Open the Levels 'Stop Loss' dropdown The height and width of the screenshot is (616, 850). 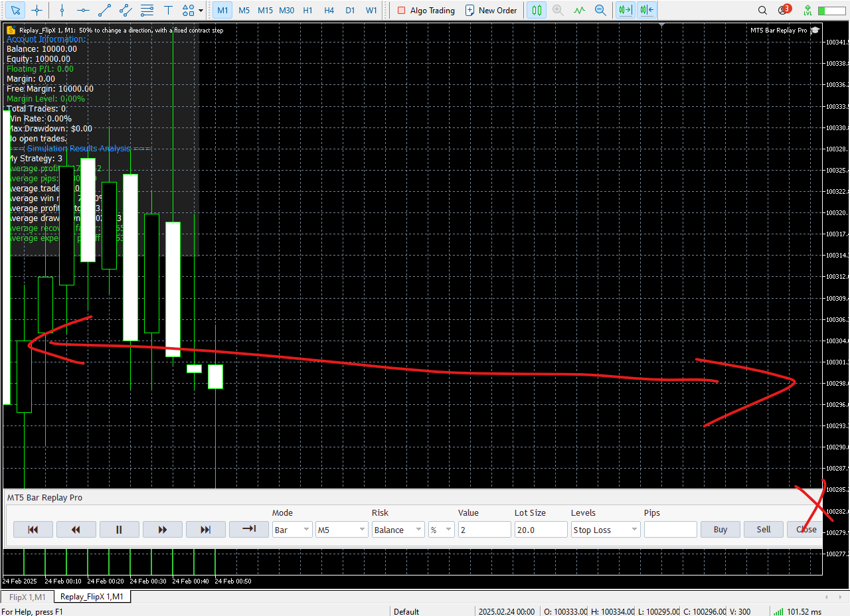[x=606, y=529]
